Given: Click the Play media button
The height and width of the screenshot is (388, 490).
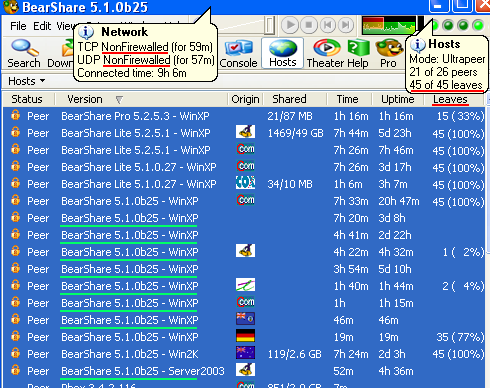Looking at the screenshot, I should point(290,25).
